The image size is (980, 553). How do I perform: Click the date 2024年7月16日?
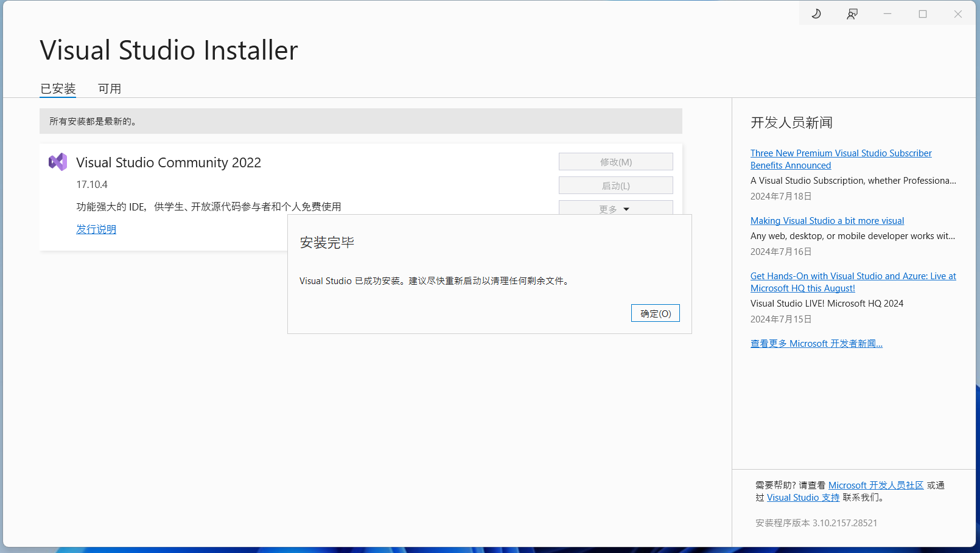click(x=781, y=252)
